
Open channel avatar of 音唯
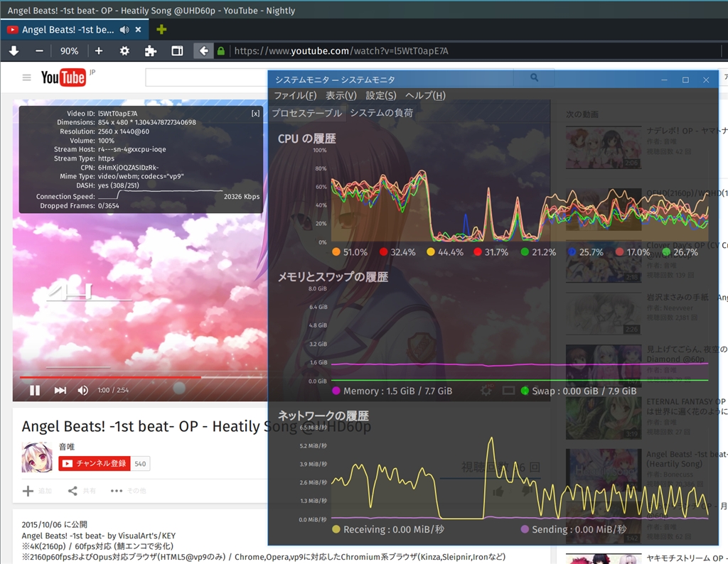37,457
